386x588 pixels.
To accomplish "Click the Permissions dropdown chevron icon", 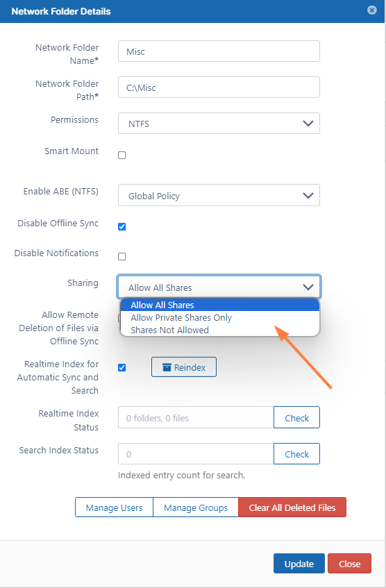I will [308, 124].
